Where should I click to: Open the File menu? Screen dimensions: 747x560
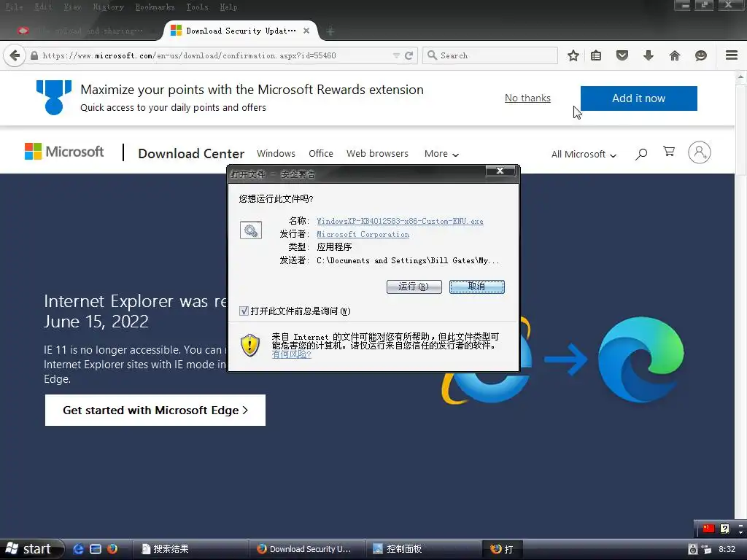click(15, 7)
